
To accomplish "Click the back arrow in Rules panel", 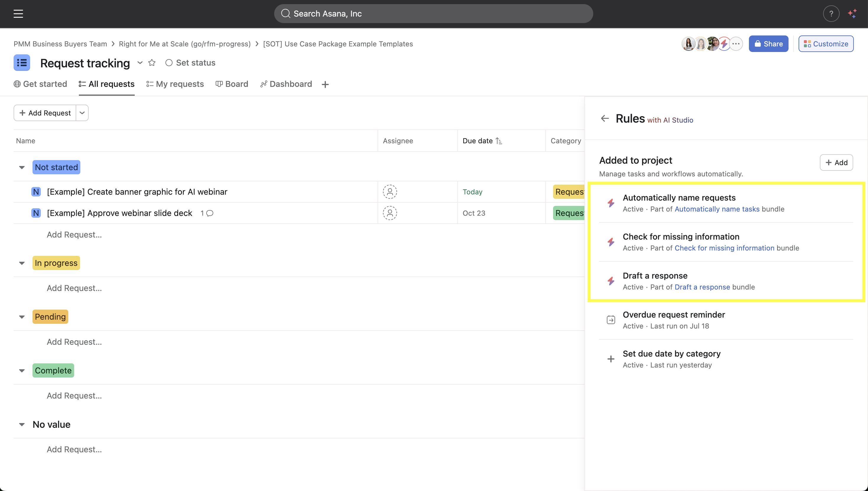I will (605, 118).
